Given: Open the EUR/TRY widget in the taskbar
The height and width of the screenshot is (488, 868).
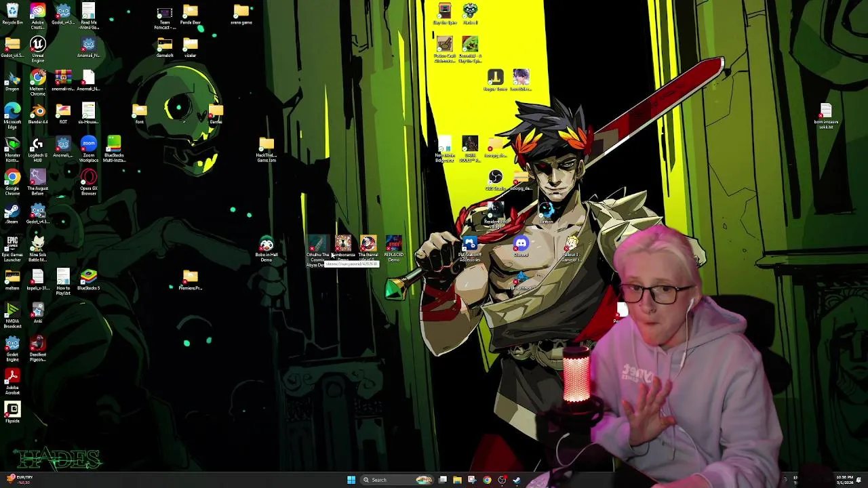Looking at the screenshot, I should pos(19,479).
